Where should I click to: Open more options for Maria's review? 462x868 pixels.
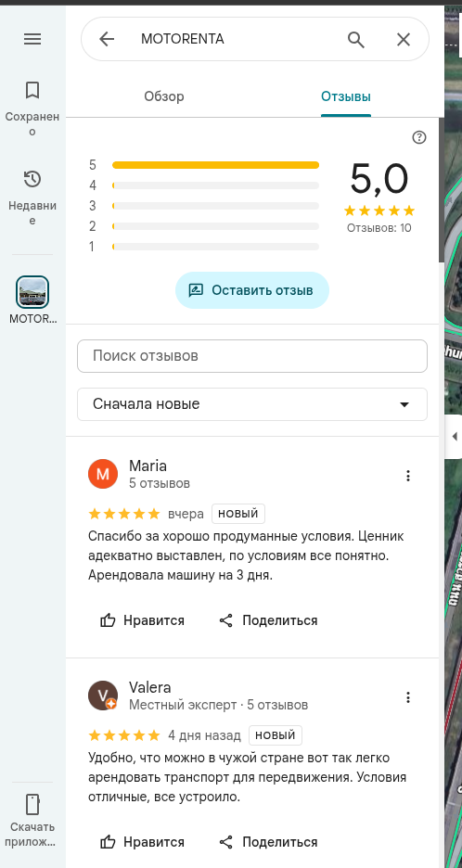coord(407,476)
